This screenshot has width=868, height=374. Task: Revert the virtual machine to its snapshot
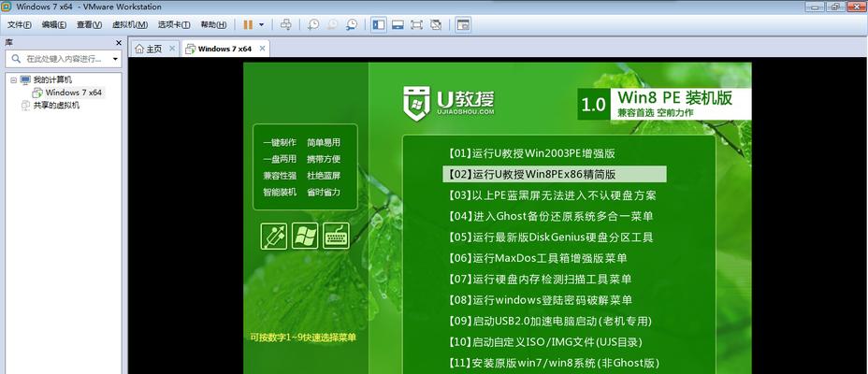(x=333, y=25)
